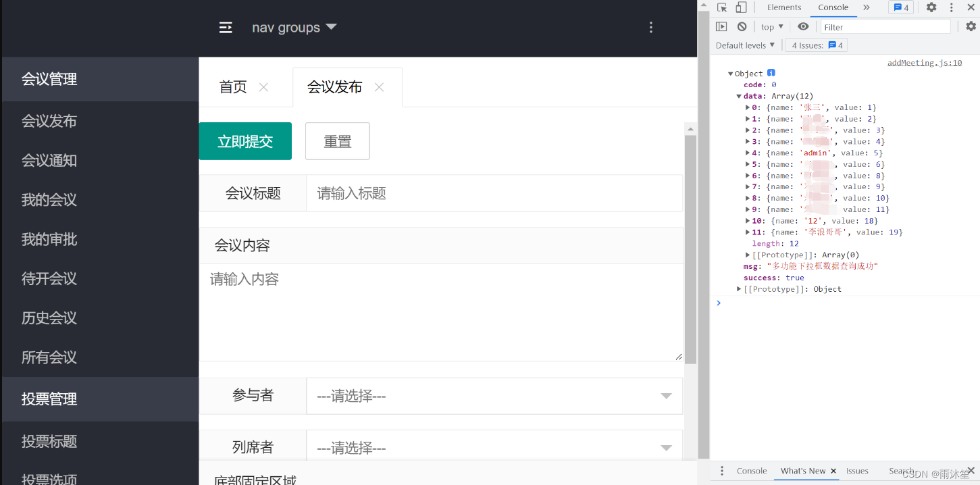Open the DevTools main settings gear
The image size is (980, 485).
(x=931, y=7)
